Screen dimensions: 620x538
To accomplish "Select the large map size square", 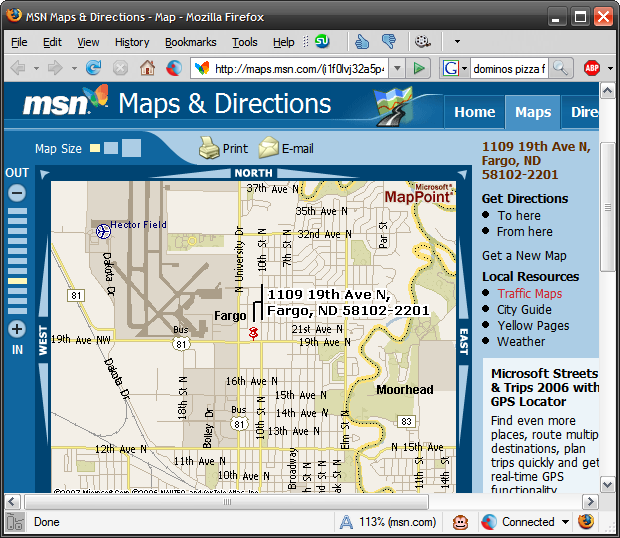I will (x=131, y=148).
